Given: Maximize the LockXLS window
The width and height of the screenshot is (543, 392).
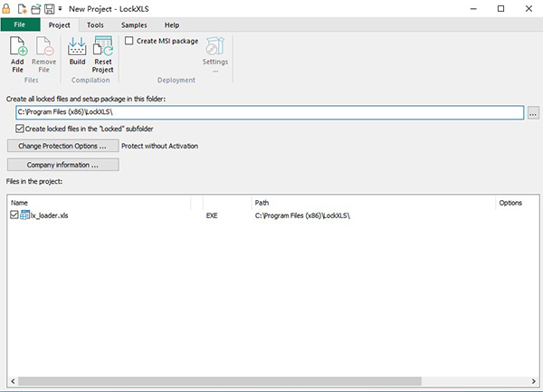Looking at the screenshot, I should [x=500, y=9].
